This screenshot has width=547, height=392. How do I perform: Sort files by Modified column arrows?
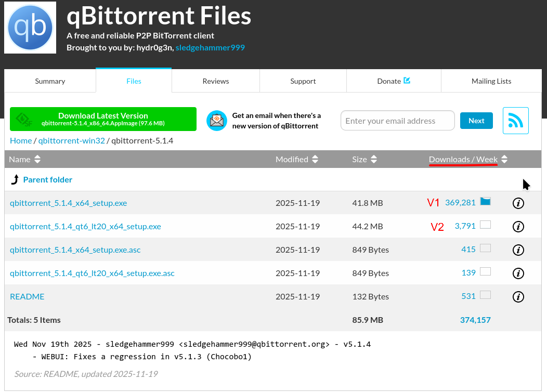pyautogui.click(x=315, y=160)
